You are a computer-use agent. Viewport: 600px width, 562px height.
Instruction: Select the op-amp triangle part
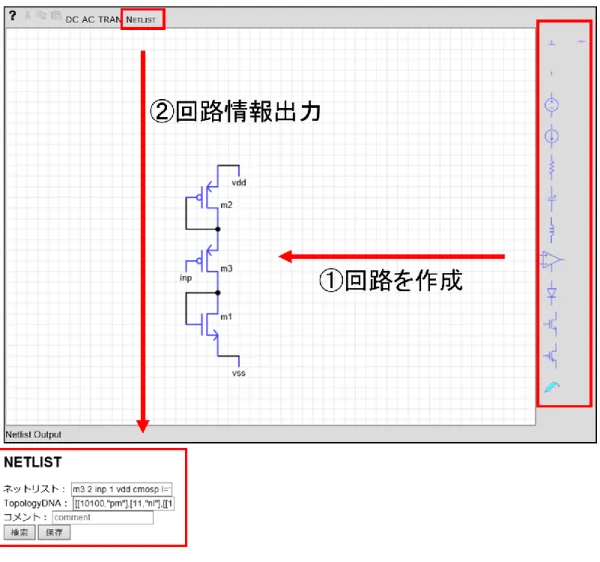pyautogui.click(x=552, y=261)
